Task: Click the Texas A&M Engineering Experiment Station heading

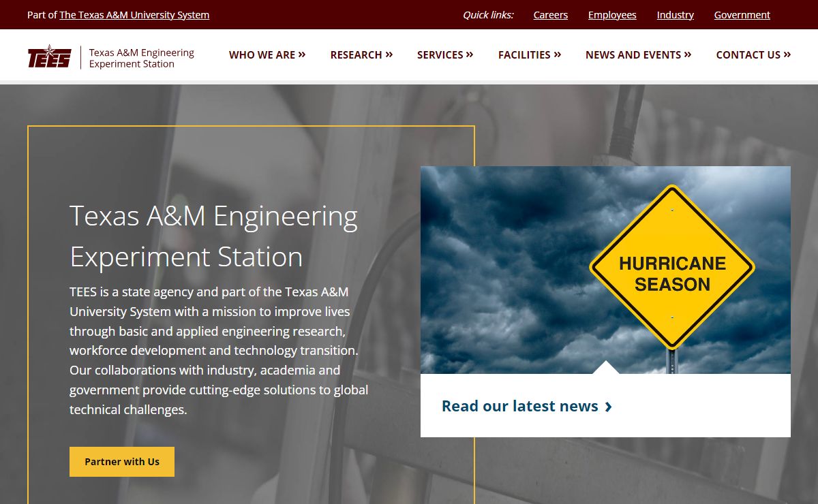Action: (213, 236)
